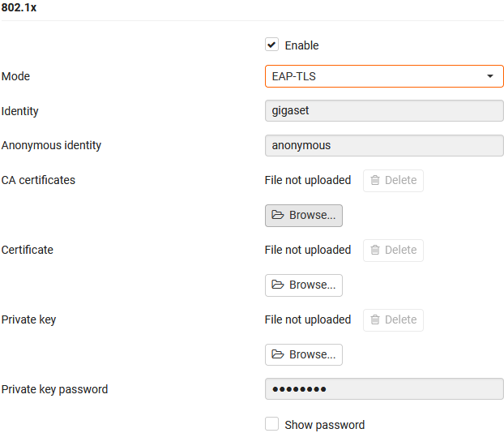This screenshot has width=504, height=433.
Task: Enable the Show password checkbox
Action: 272,424
